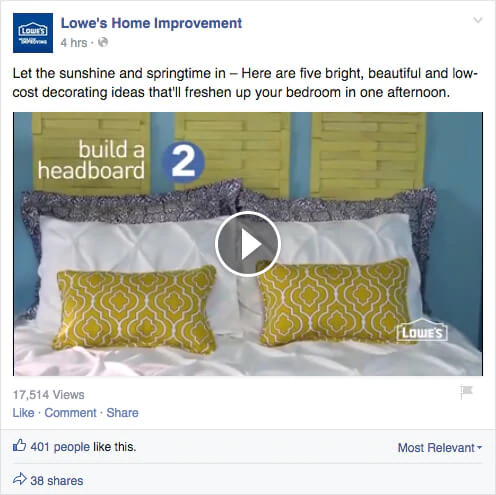Screen dimensions: 496x495
Task: View the 401 people who liked
Action: point(60,447)
